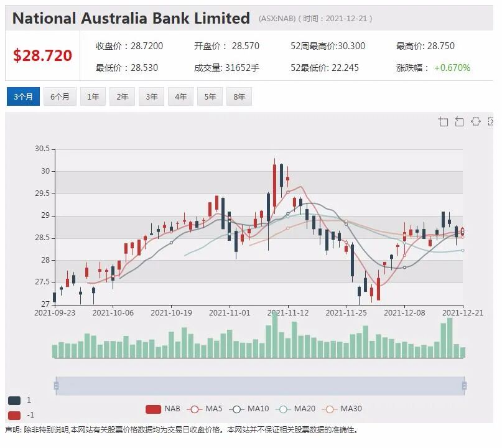Click the 30.5 y-axis price label
The image size is (502, 448).
coord(42,149)
